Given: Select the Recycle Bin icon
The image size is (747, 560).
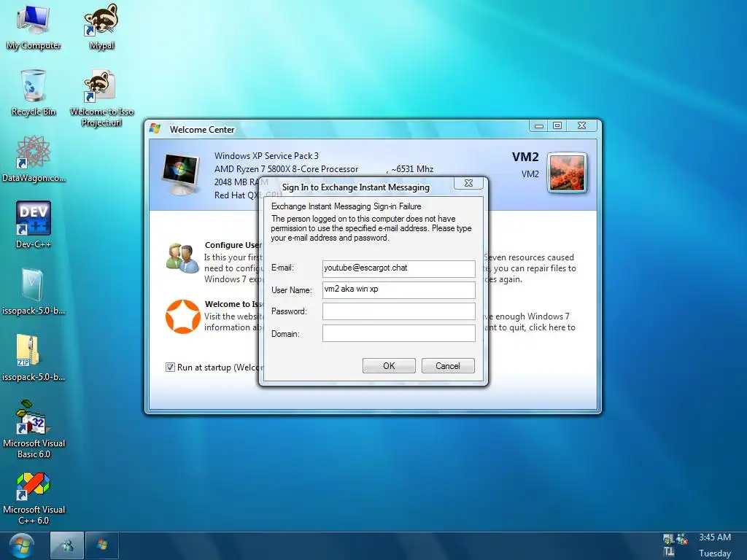Looking at the screenshot, I should (34, 93).
